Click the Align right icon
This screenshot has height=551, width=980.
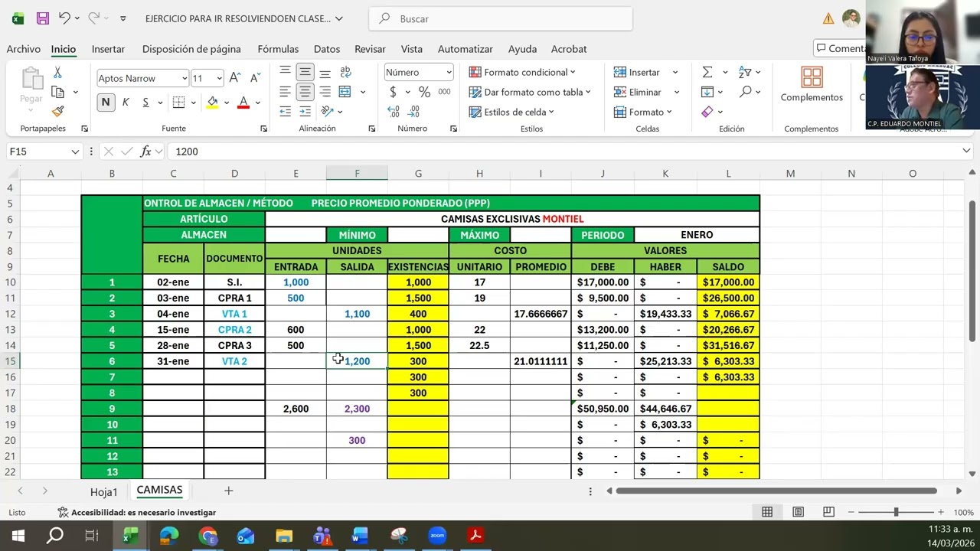tap(325, 92)
